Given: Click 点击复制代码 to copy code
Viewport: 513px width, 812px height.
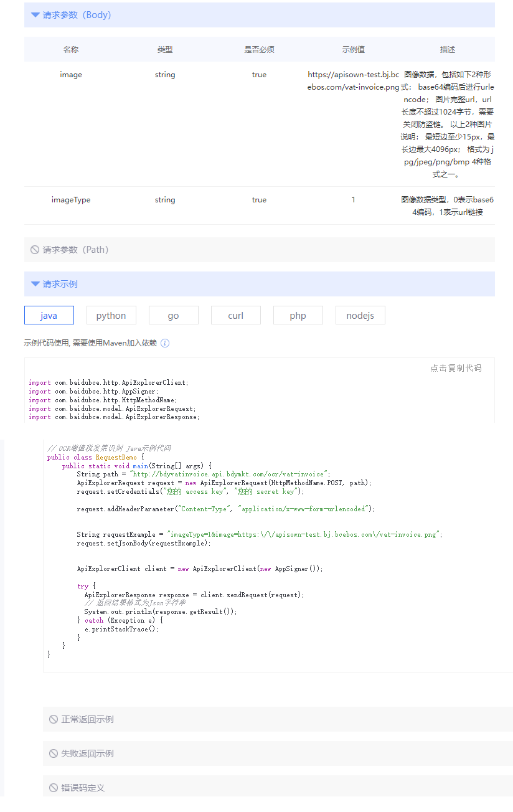Looking at the screenshot, I should click(x=456, y=368).
